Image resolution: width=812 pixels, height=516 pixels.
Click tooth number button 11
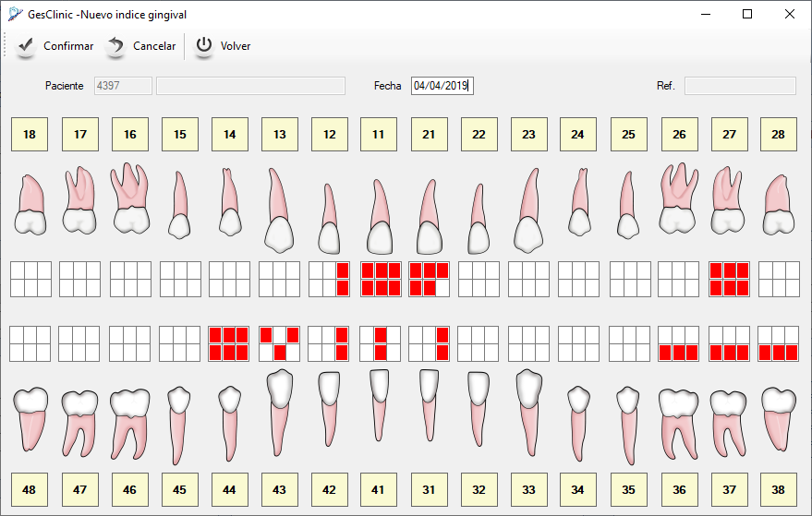pos(379,134)
